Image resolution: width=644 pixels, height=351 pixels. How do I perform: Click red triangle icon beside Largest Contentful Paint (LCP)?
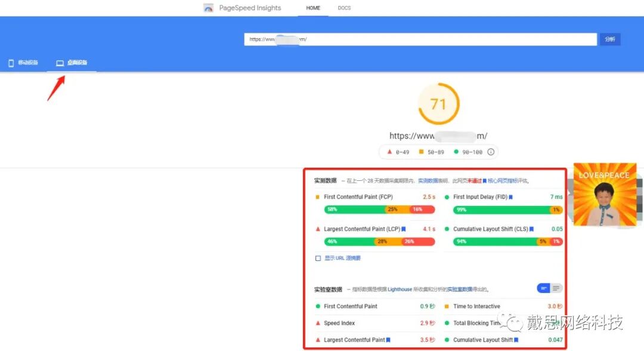[318, 229]
